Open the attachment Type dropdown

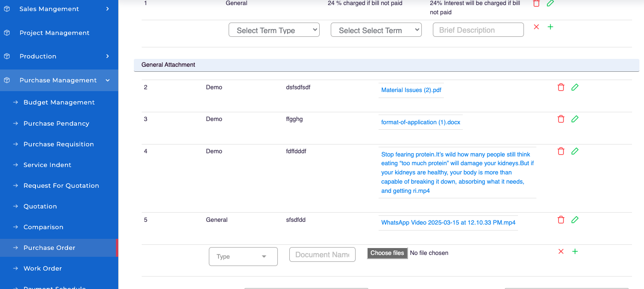(243, 257)
